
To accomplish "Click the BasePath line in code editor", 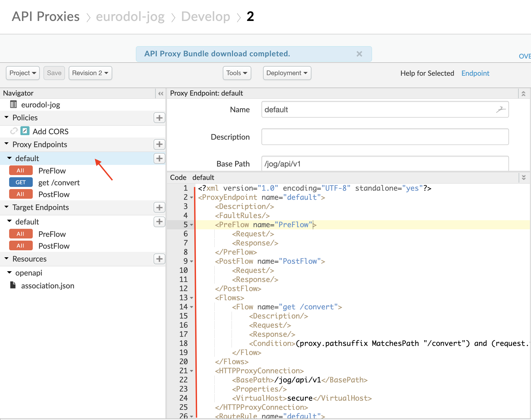I will click(x=300, y=380).
